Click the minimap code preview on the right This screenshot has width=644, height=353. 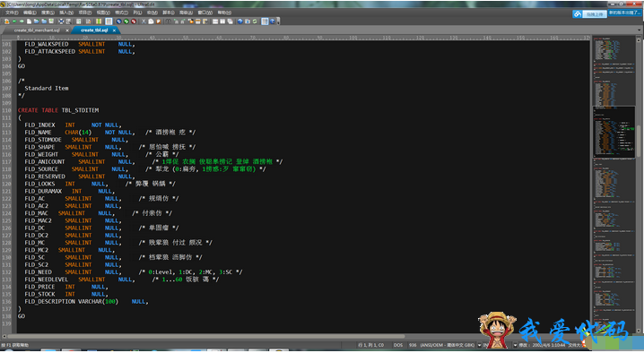(614, 185)
